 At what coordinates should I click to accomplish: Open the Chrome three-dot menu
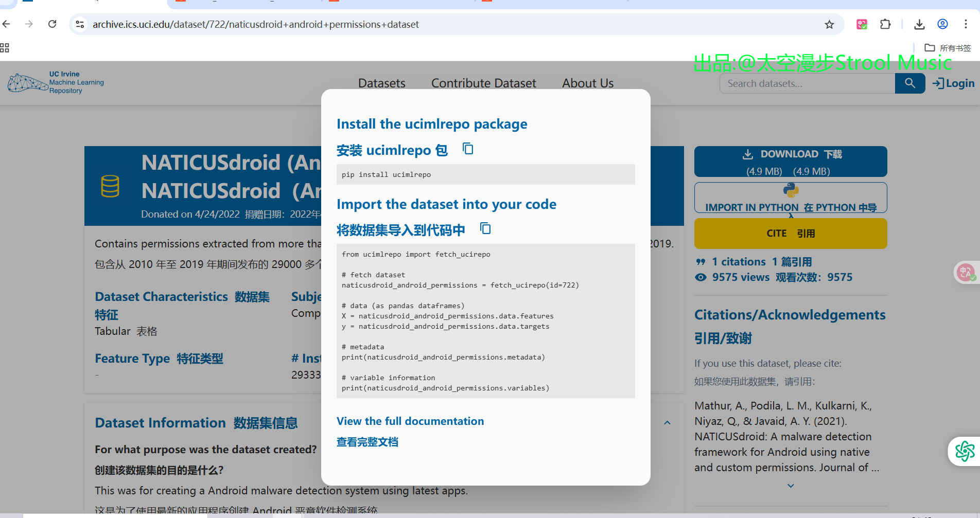tap(966, 24)
